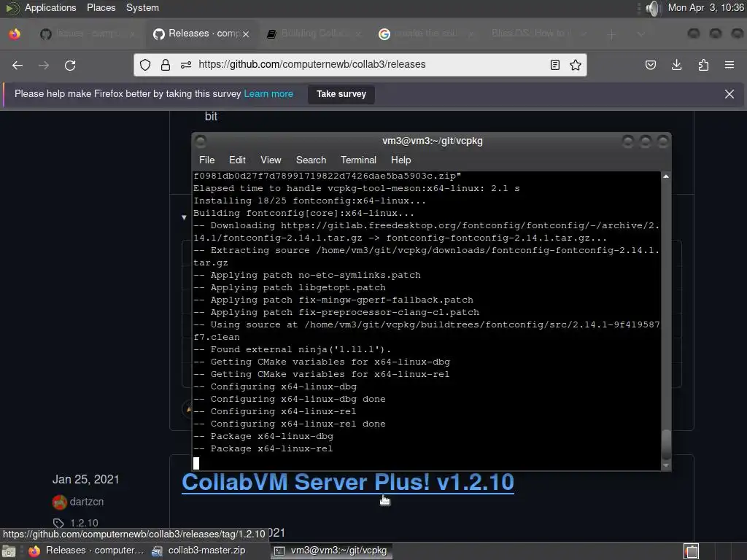Go back with the browser back arrow

click(18, 65)
